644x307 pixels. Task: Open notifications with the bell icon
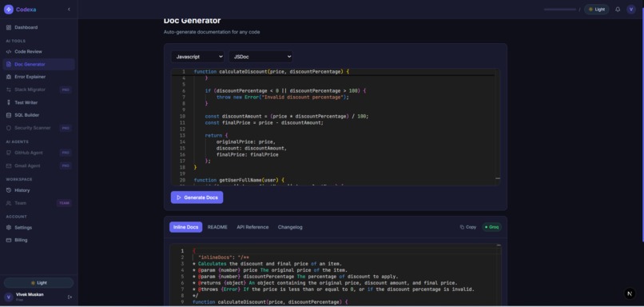[x=618, y=10]
